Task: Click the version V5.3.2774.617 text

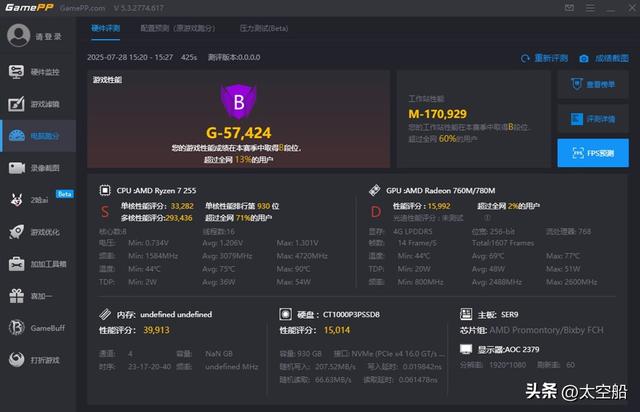Action: (x=139, y=8)
